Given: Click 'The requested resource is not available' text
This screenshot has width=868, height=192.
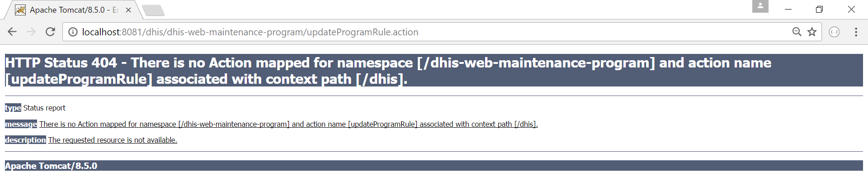Looking at the screenshot, I should pos(113,140).
